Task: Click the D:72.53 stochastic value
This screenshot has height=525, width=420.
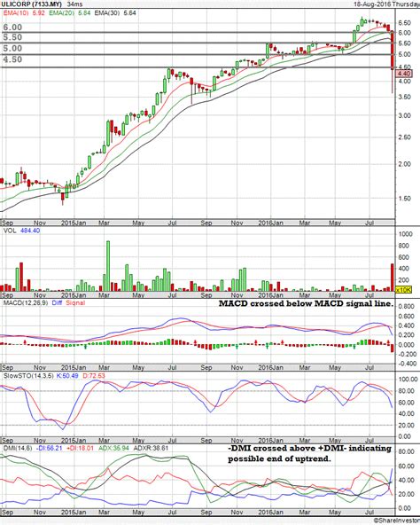Action: 94,376
